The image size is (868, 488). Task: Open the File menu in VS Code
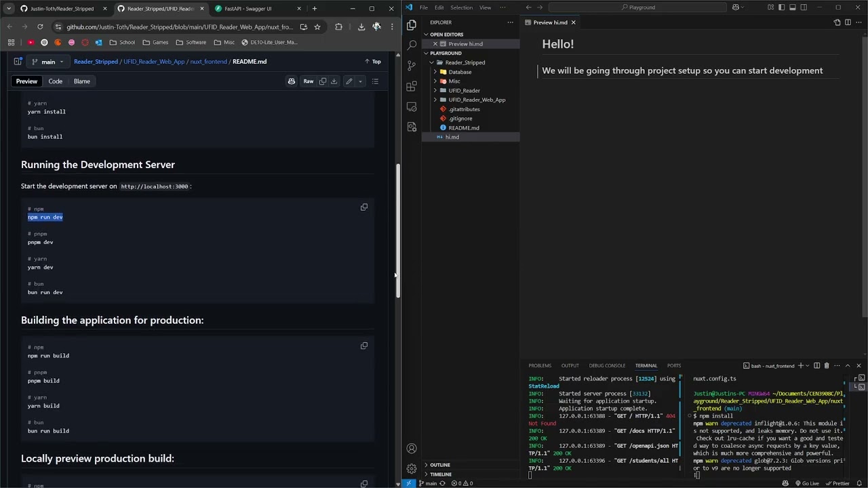pos(424,7)
